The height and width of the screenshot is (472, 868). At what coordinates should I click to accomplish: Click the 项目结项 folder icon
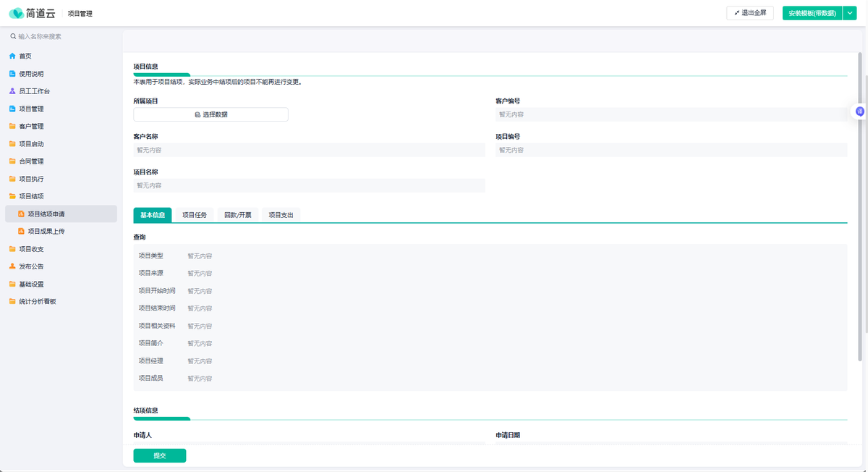tap(12, 196)
